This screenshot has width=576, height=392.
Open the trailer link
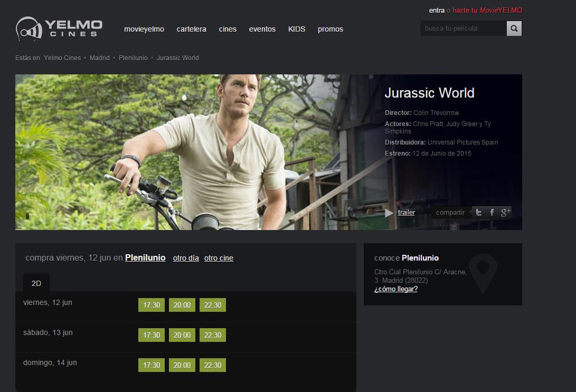pyautogui.click(x=407, y=213)
